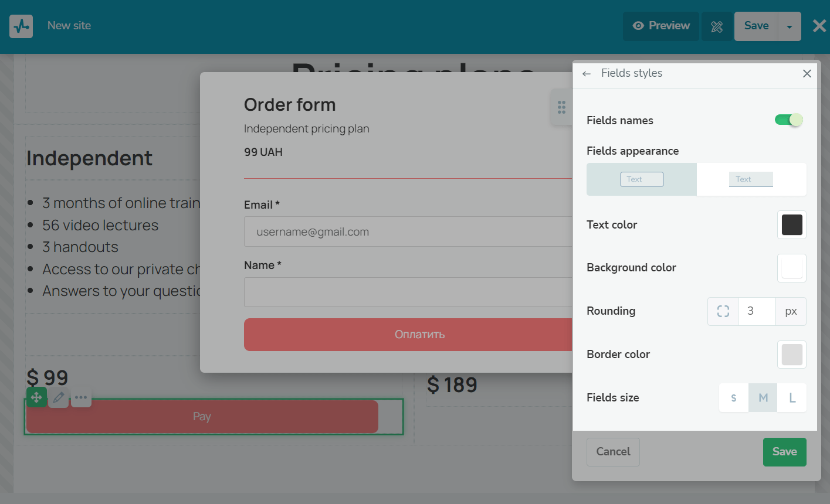The image size is (830, 504).
Task: Select the outlined box field appearance
Action: (642, 179)
